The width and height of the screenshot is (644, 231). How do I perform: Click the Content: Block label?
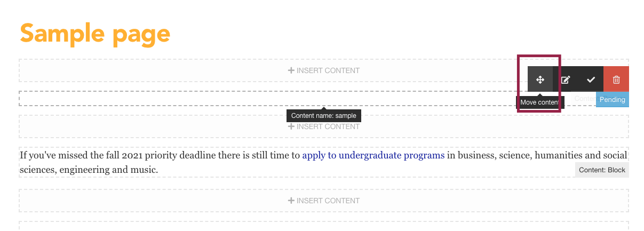click(x=602, y=170)
